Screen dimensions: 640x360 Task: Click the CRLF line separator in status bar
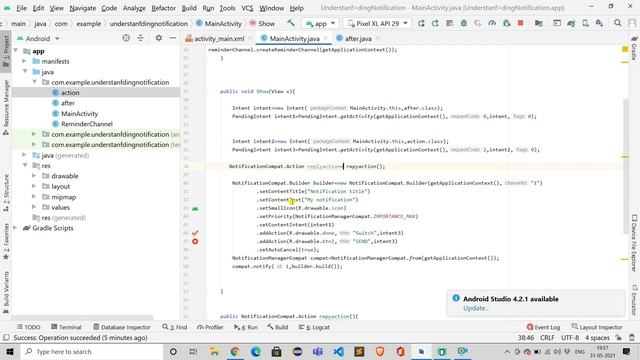[x=547, y=338]
